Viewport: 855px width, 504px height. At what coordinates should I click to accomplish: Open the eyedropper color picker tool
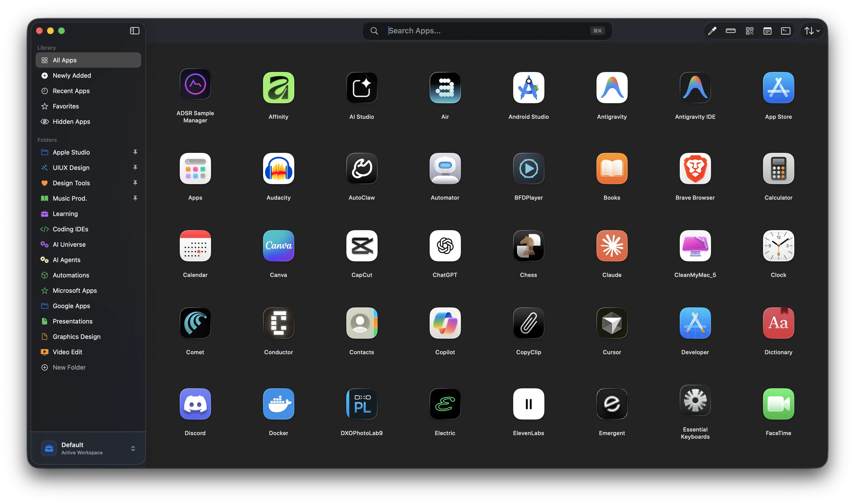712,31
